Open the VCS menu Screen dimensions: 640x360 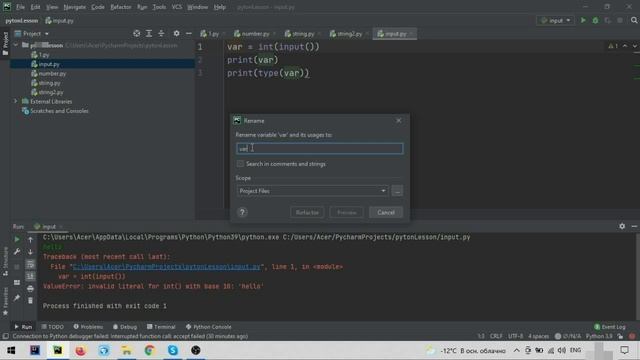(x=176, y=7)
